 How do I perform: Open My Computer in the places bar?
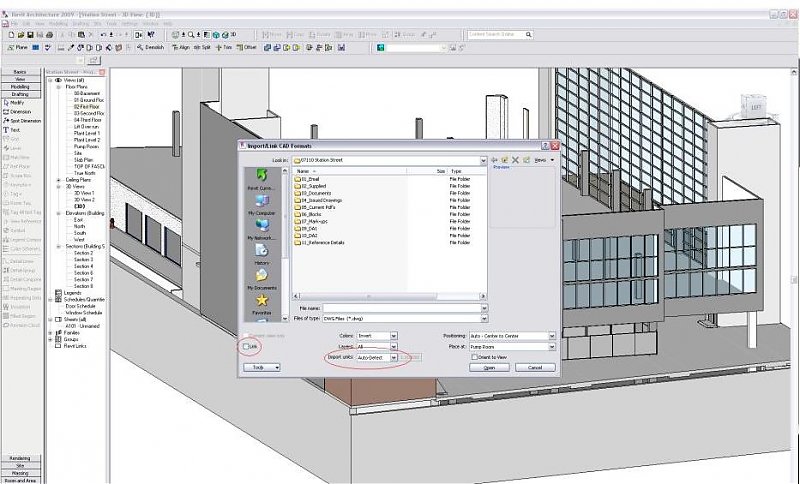261,205
